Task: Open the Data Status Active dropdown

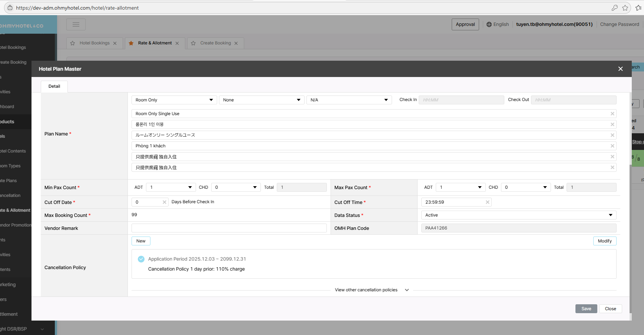Action: click(518, 215)
